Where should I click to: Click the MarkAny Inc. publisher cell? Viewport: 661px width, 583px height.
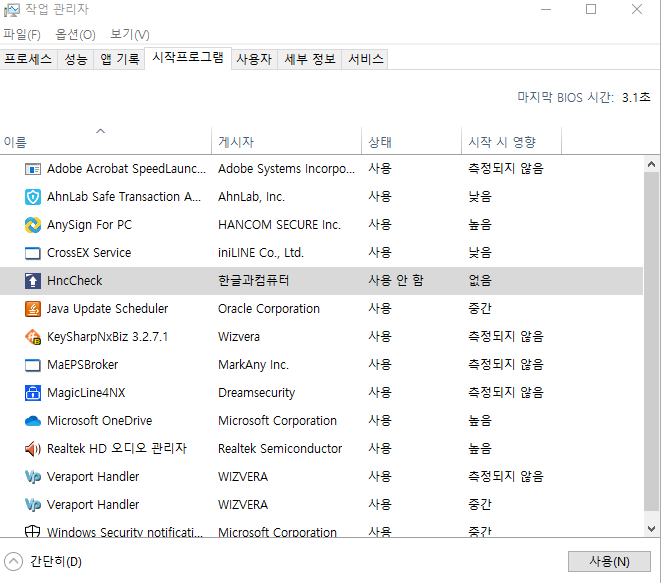253,365
